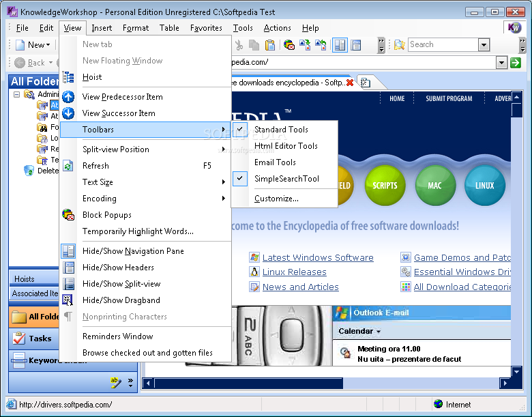Toggle Standard Tools toolbar checkmark

pos(240,130)
